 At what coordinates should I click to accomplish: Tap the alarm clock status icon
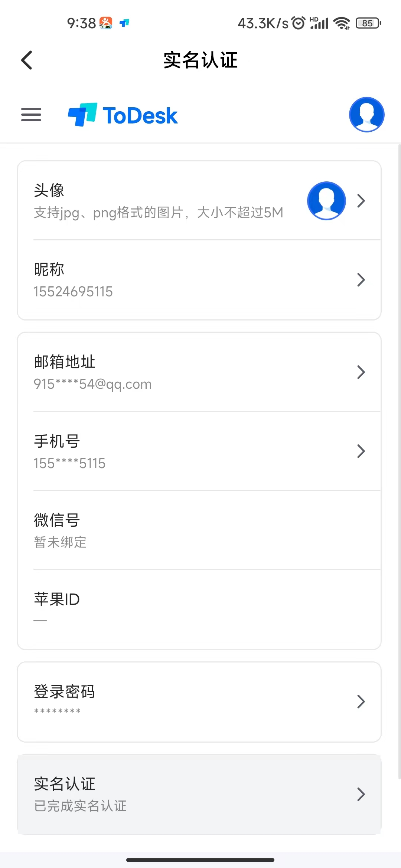[x=298, y=23]
